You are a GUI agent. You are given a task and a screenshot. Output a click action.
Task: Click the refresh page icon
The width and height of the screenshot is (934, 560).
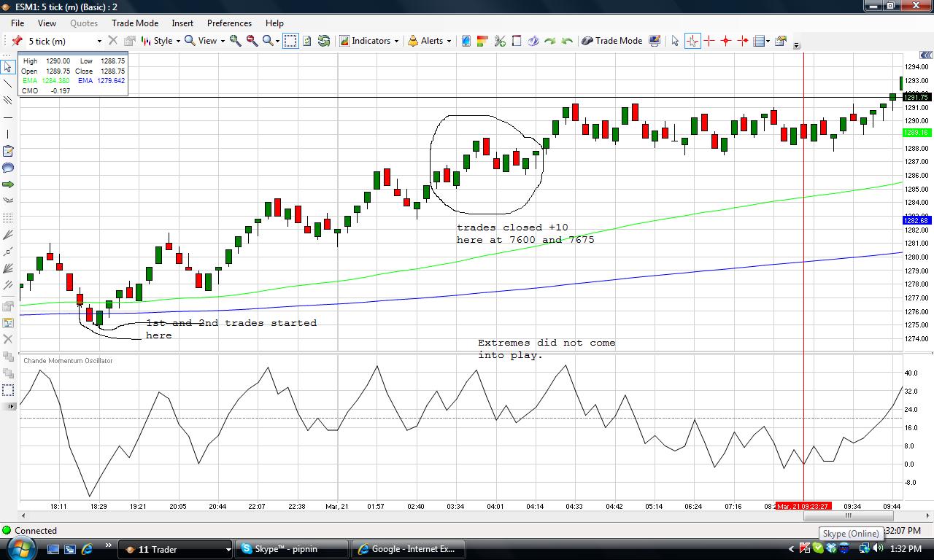coord(307,41)
